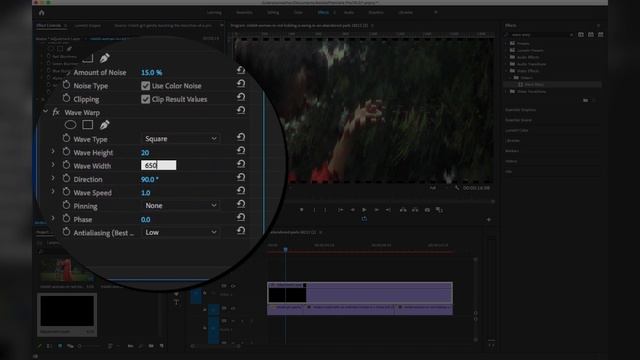The width and height of the screenshot is (640, 360).
Task: Toggle Clip Result Values checkbox
Action: 145,99
